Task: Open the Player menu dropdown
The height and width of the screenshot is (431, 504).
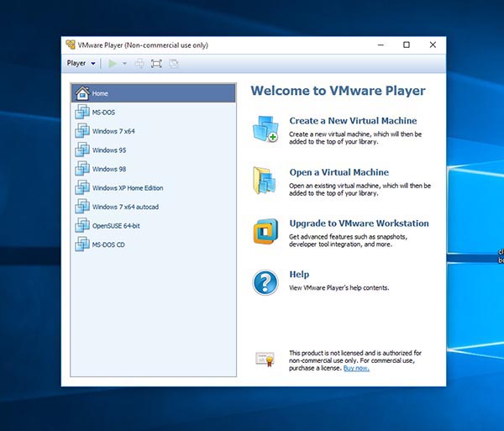Action: [x=81, y=63]
